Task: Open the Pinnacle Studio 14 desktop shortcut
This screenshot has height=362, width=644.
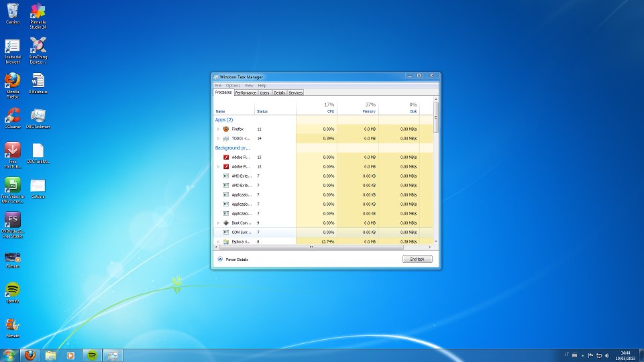Action: tap(38, 16)
